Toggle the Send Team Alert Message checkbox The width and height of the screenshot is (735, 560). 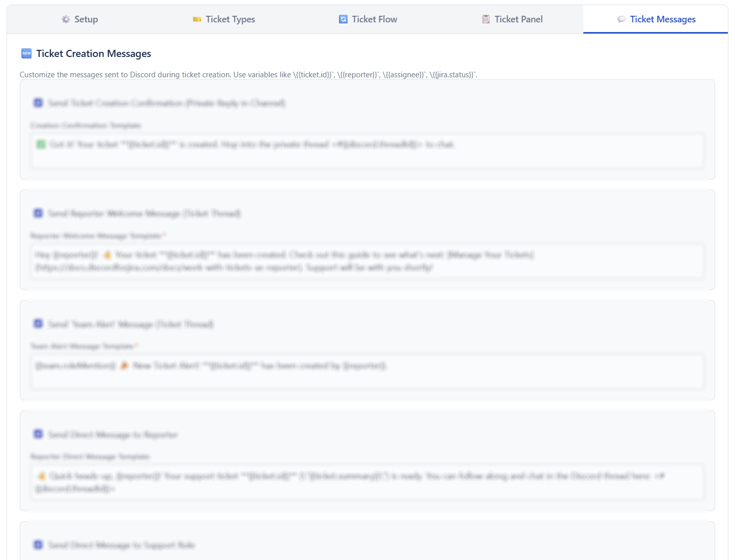click(38, 323)
